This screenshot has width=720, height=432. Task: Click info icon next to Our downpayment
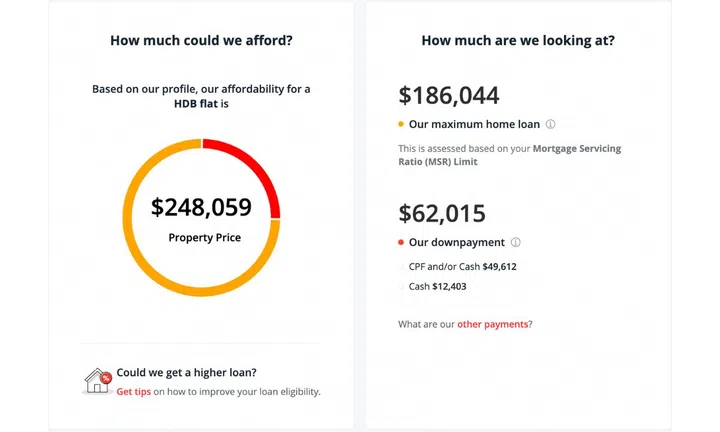point(516,243)
